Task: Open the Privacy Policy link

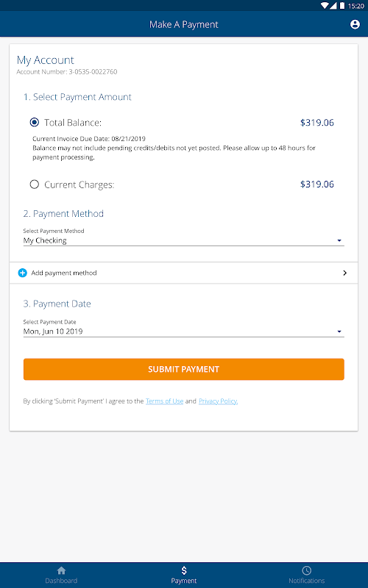Action: coord(218,401)
